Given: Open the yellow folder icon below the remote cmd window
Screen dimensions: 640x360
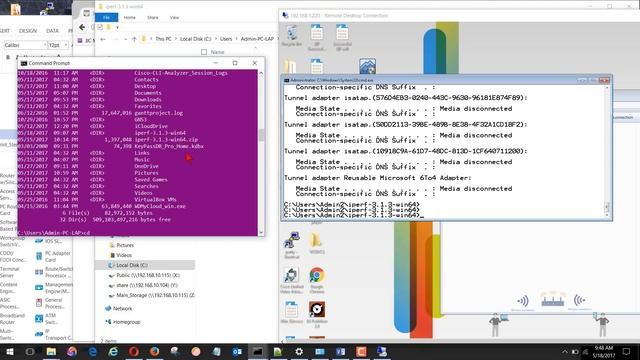Looking at the screenshot, I should 316,243.
